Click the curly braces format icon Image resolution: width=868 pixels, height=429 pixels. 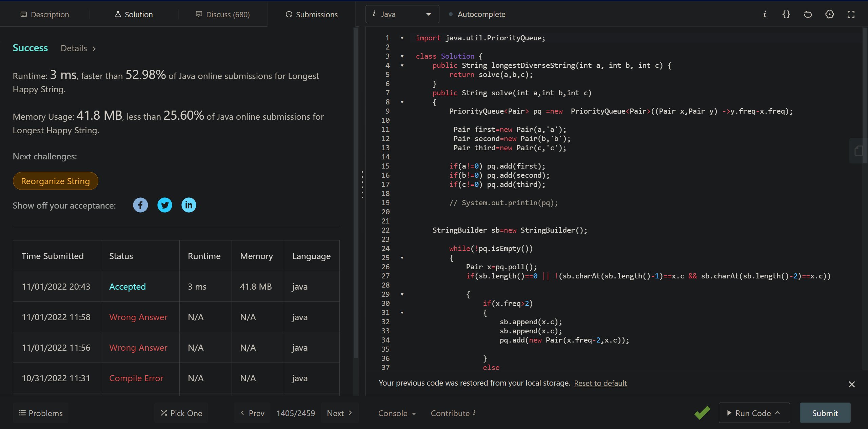(x=786, y=14)
